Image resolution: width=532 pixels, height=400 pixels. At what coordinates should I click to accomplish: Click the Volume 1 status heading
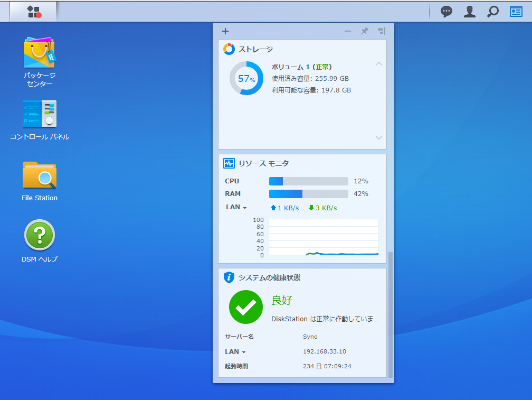(302, 67)
